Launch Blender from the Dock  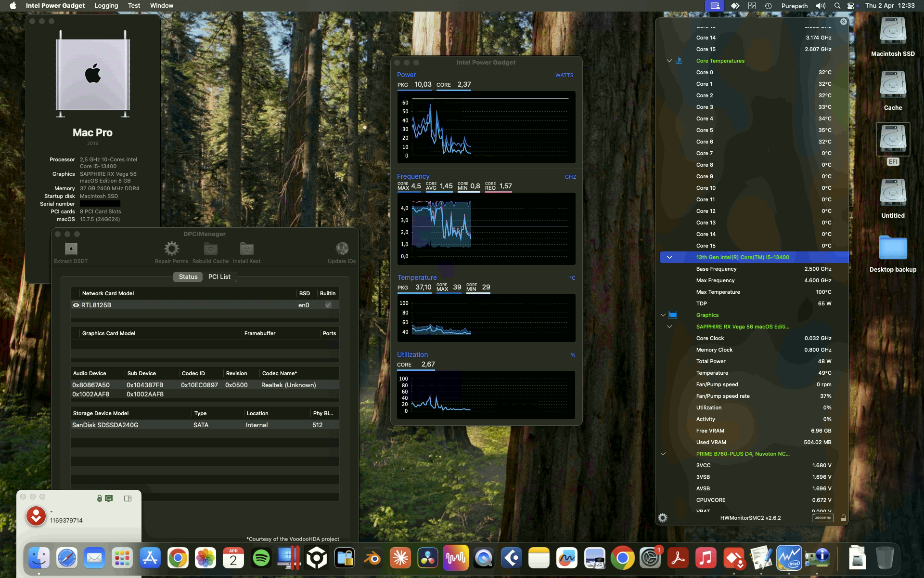(372, 558)
